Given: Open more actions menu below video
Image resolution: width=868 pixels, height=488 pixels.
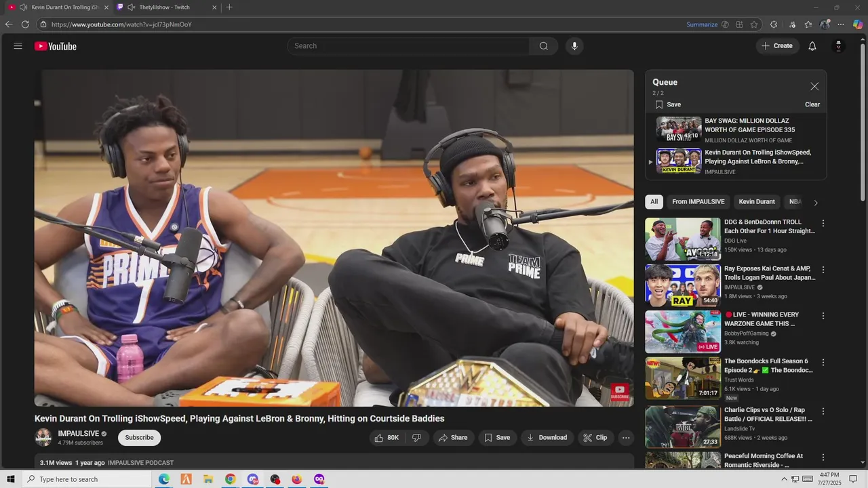Looking at the screenshot, I should [x=626, y=438].
